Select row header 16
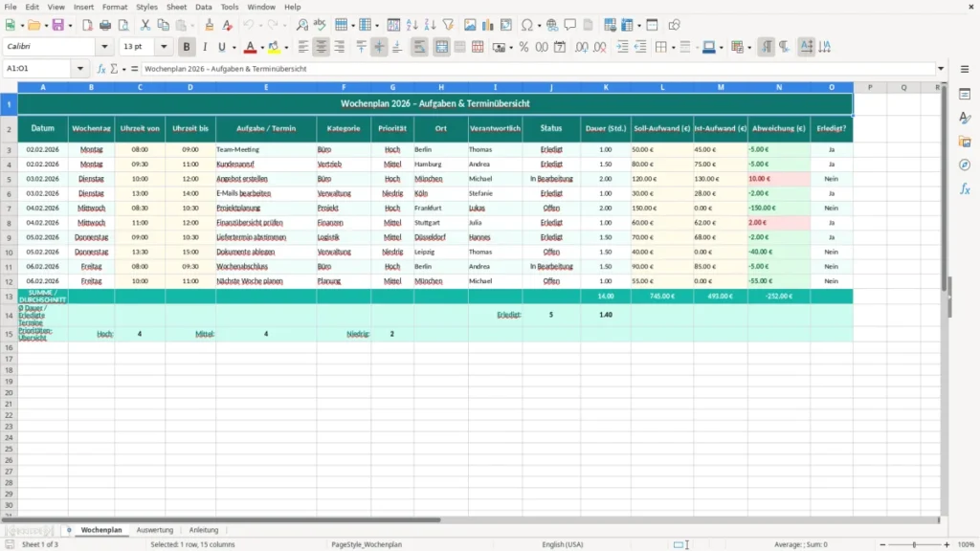The height and width of the screenshot is (551, 980). [x=9, y=347]
